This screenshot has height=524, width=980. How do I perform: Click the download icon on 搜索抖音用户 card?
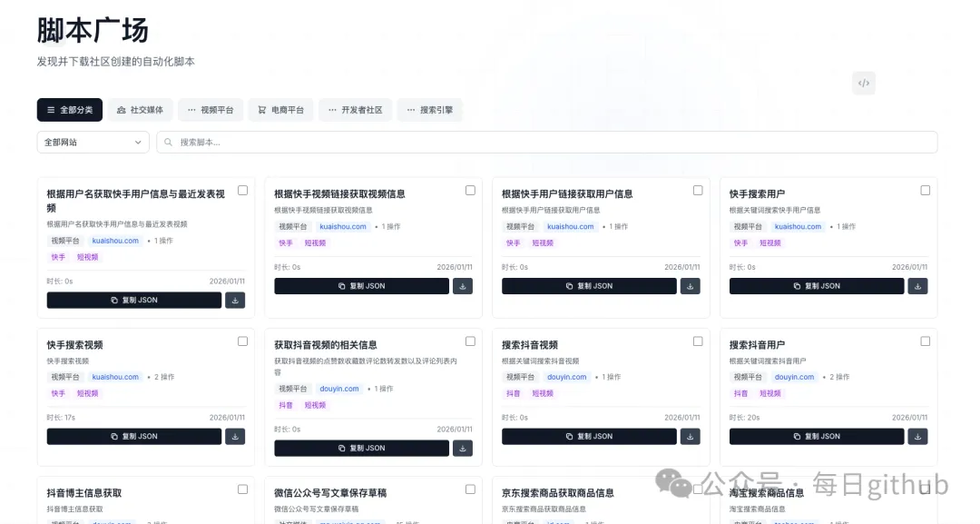coord(917,436)
